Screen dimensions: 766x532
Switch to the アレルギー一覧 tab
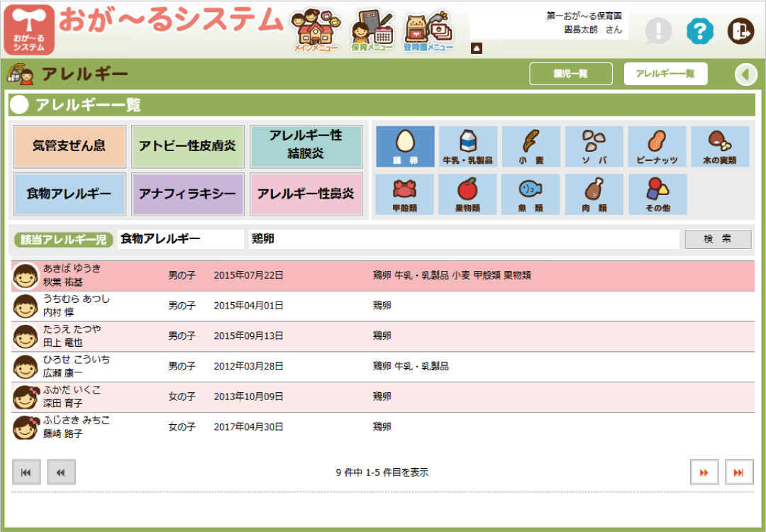click(x=665, y=74)
